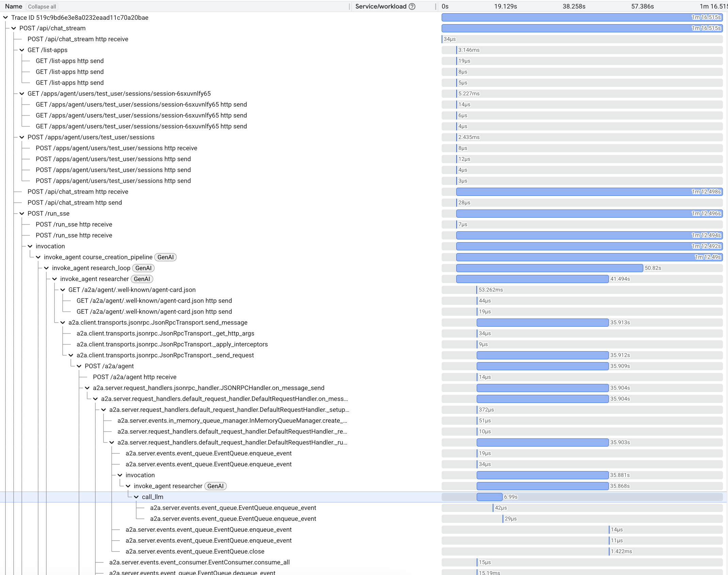Image resolution: width=728 pixels, height=575 pixels.
Task: Select the invocation span row
Action: coord(50,246)
